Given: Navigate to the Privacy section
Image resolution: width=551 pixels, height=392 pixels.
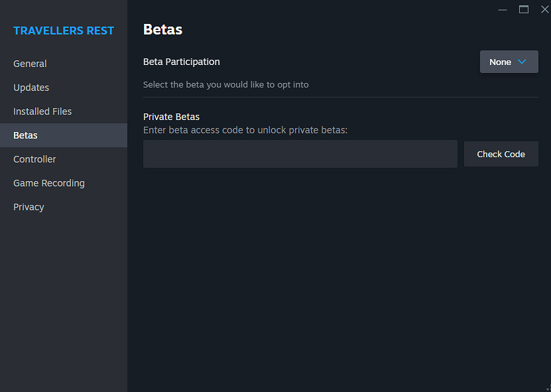Looking at the screenshot, I should click(x=29, y=207).
